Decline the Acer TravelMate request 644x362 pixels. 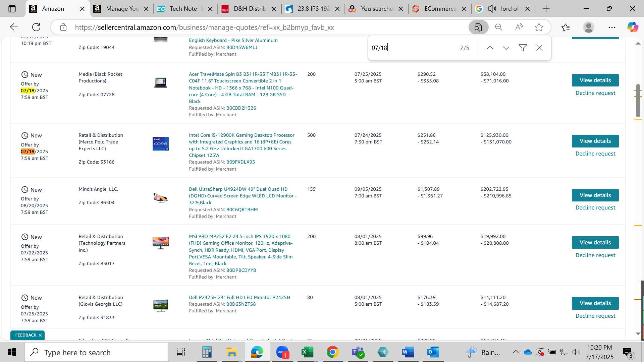click(x=595, y=93)
